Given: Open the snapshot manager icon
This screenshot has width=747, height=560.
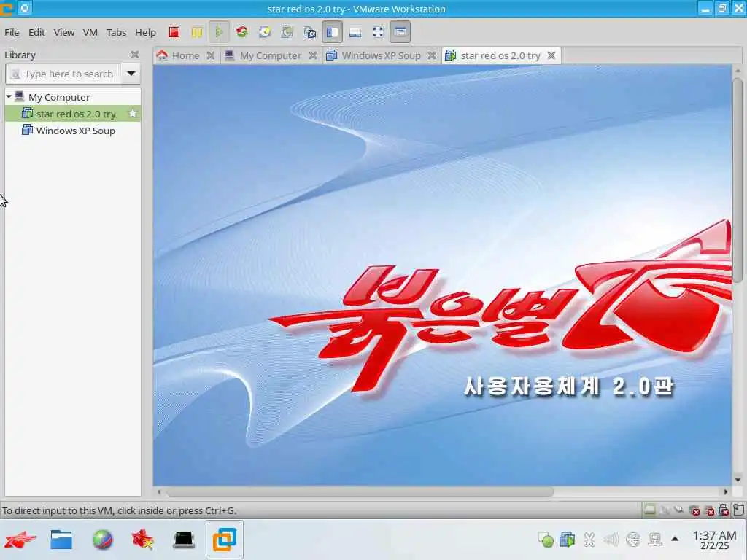Looking at the screenshot, I should click(x=309, y=32).
